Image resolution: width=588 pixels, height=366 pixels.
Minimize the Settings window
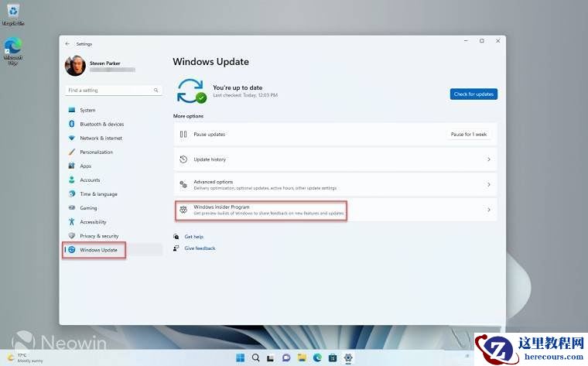pos(466,41)
